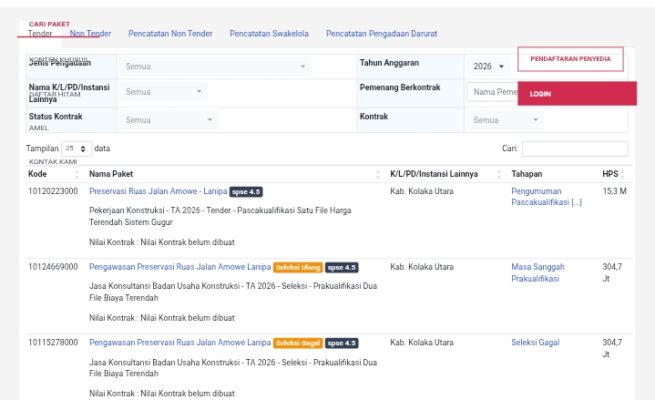Switch to the Non Tender tab
Image resolution: width=655 pixels, height=400 pixels.
tap(90, 33)
